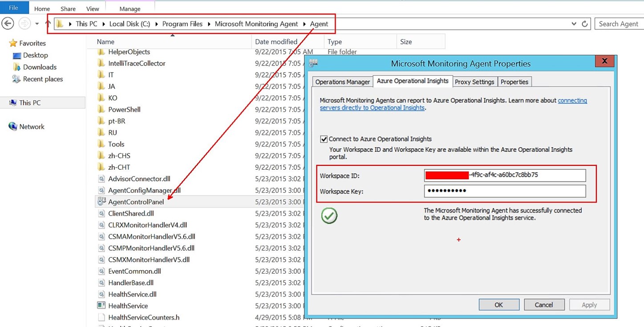Open the View ribbon tab
The image size is (644, 327).
click(x=93, y=8)
